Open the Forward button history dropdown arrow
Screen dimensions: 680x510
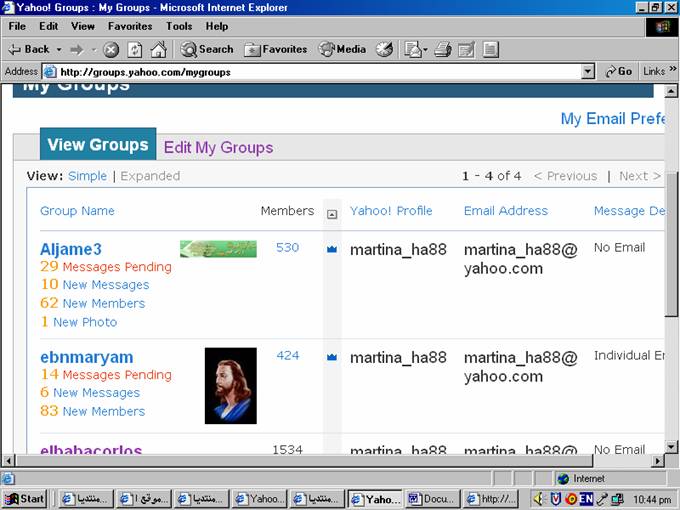[x=93, y=50]
